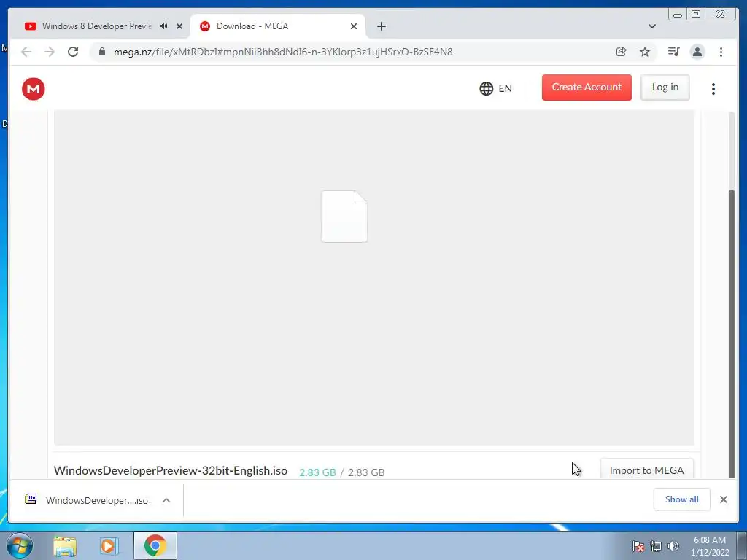The width and height of the screenshot is (747, 560).
Task: Open media controls icon in toolbar
Action: 673,52
